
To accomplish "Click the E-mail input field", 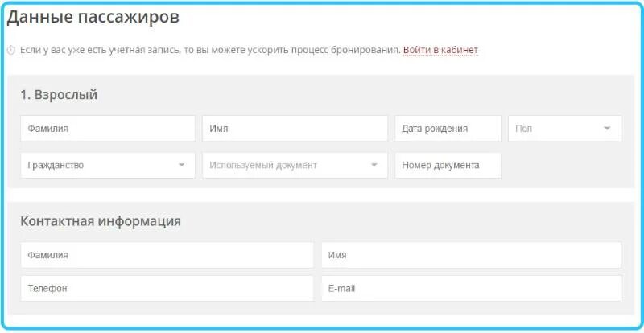I will tap(471, 288).
